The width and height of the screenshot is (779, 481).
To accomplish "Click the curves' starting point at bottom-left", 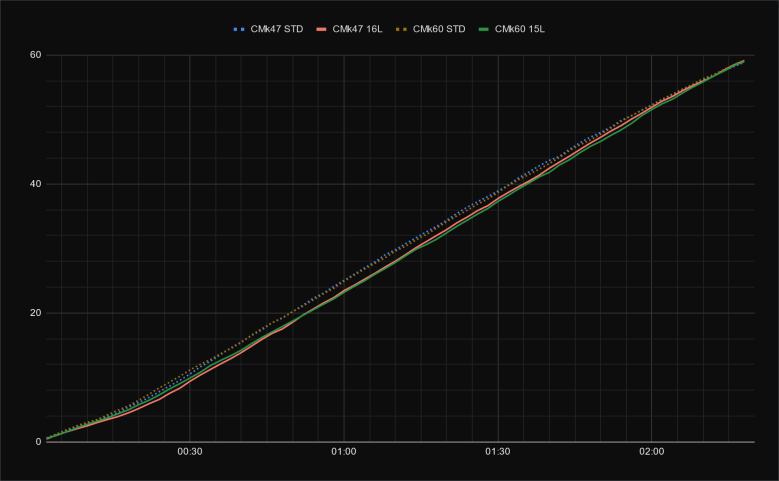I will [x=47, y=438].
